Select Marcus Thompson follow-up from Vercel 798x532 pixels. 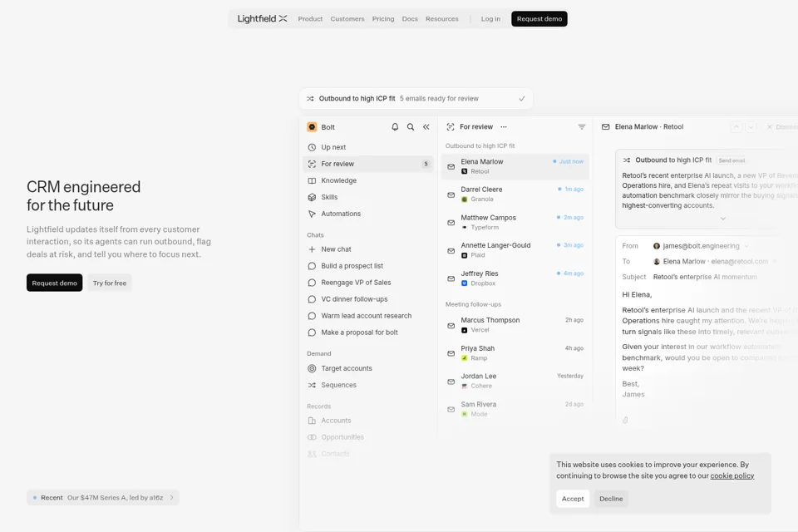[515, 325]
